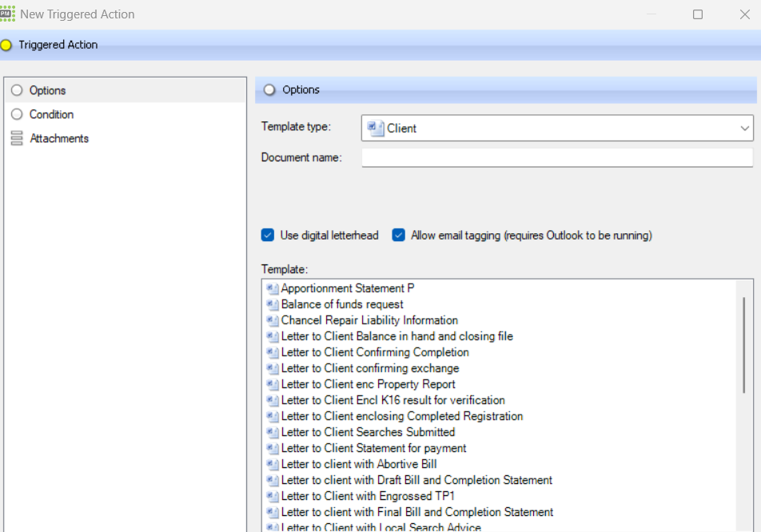761x532 pixels.
Task: Click the Balance of funds request icon
Action: tap(272, 304)
